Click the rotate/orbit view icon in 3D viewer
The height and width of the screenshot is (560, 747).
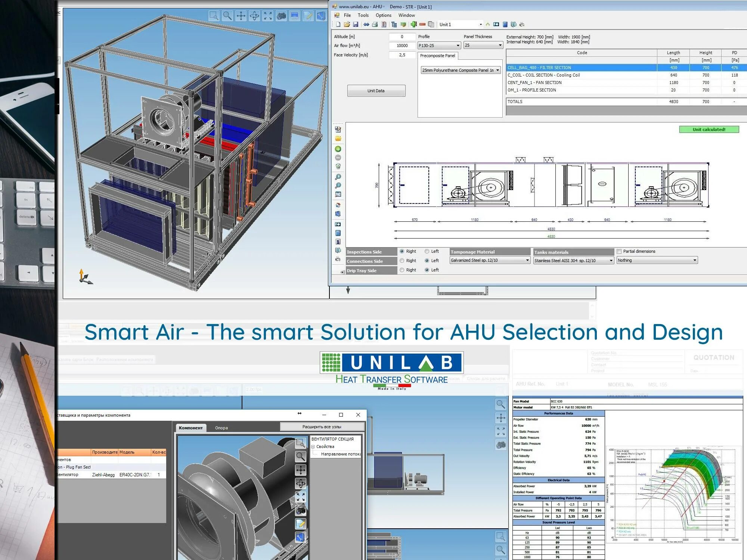(254, 16)
